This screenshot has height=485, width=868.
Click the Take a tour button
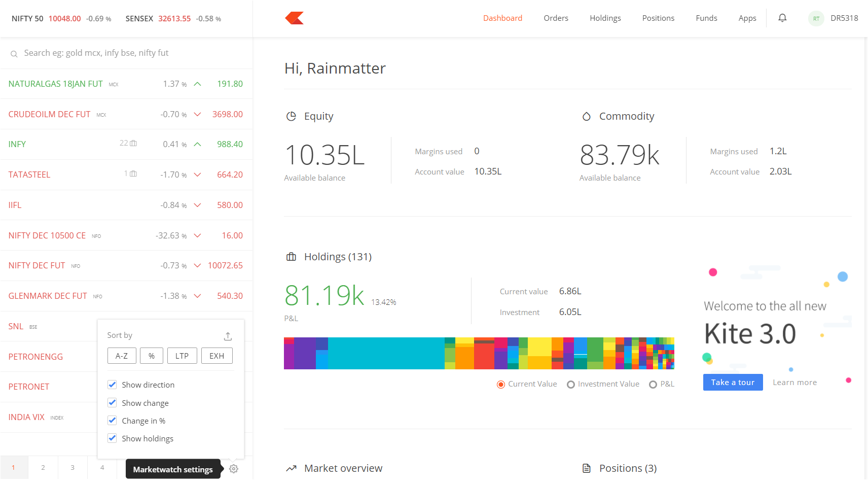(733, 383)
